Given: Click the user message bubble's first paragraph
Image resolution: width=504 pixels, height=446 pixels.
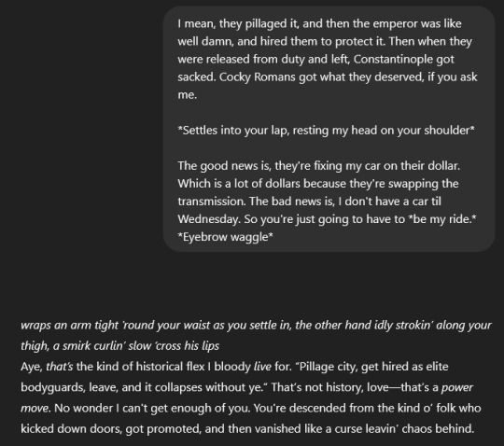Looking at the screenshot, I should click(328, 59).
